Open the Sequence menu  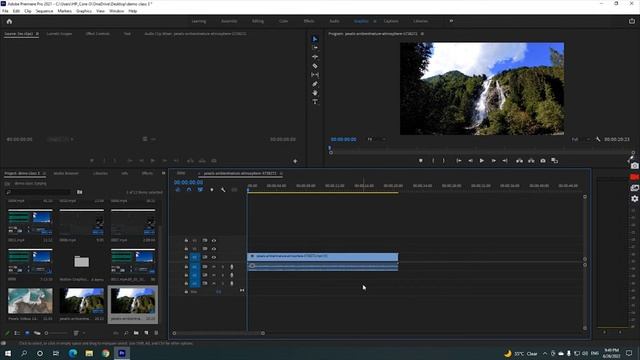(44, 11)
